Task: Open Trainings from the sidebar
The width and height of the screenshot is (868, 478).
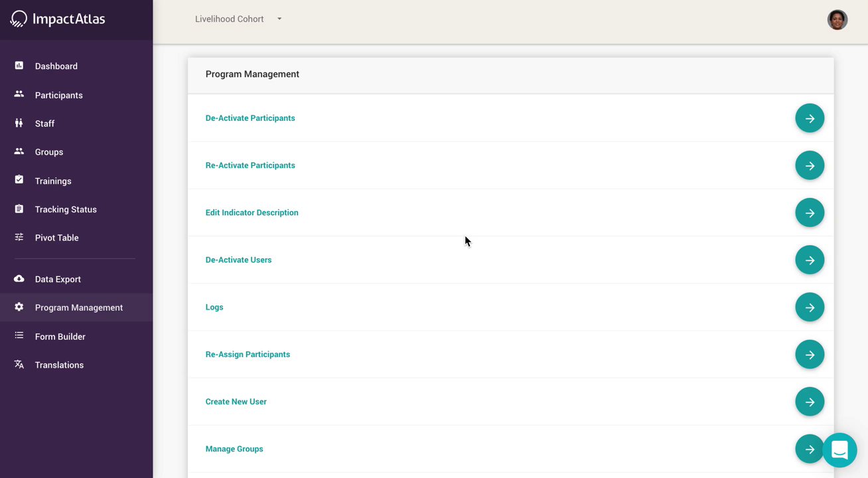Action: click(76, 181)
